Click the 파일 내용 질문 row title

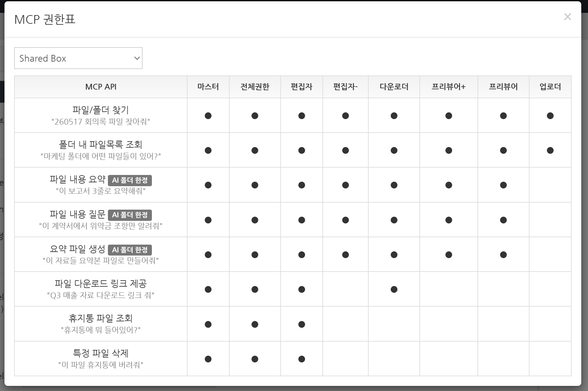click(x=77, y=214)
